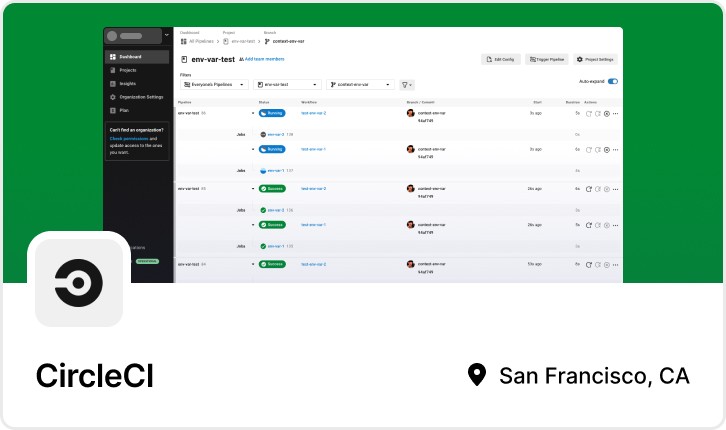Open more actions on running test-env-var-1
Image resolution: width=726 pixels, height=430 pixels.
tap(615, 150)
